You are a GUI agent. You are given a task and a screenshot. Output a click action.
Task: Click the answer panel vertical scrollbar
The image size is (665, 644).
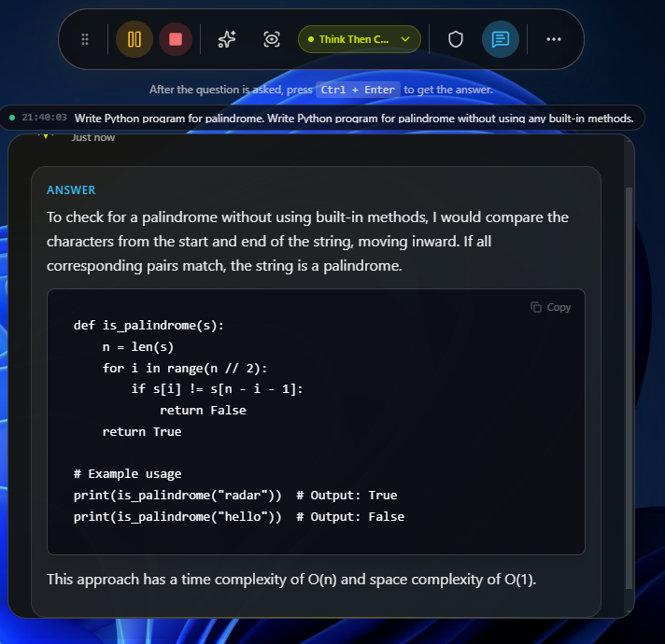pos(629,387)
